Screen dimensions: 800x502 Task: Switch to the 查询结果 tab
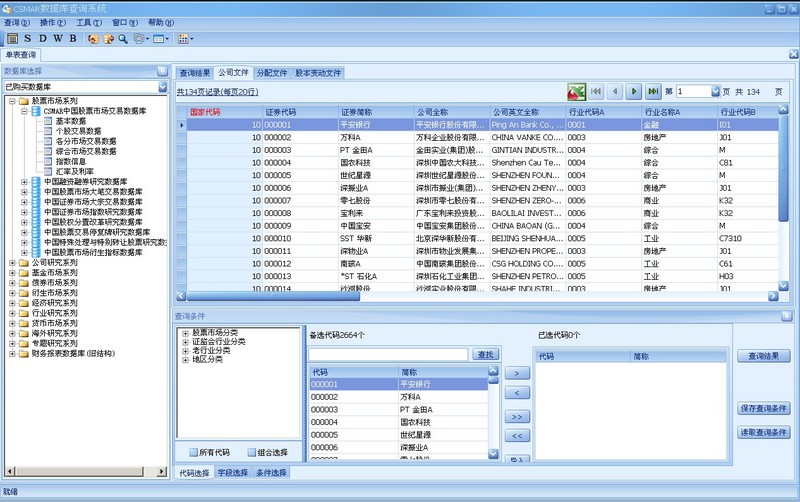194,73
